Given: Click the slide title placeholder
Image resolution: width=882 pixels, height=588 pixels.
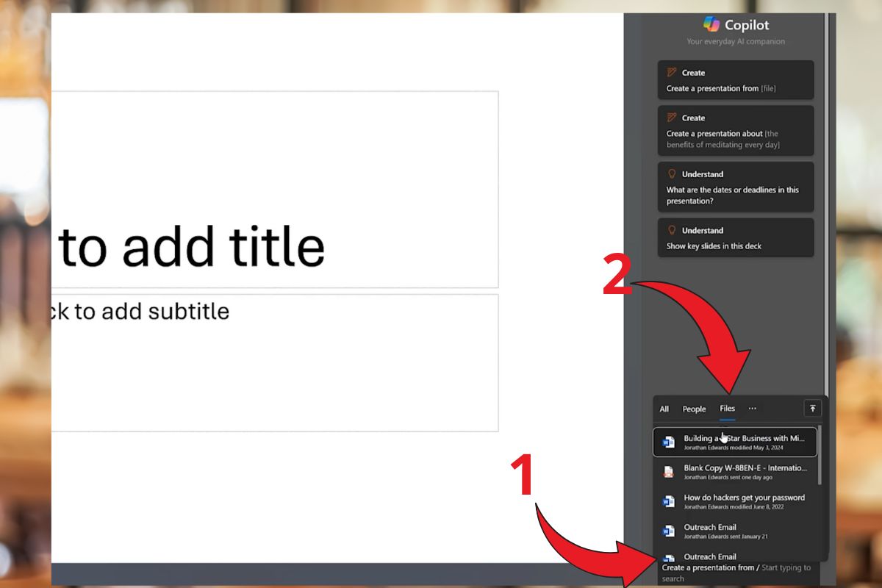Looking at the screenshot, I should coord(275,190).
